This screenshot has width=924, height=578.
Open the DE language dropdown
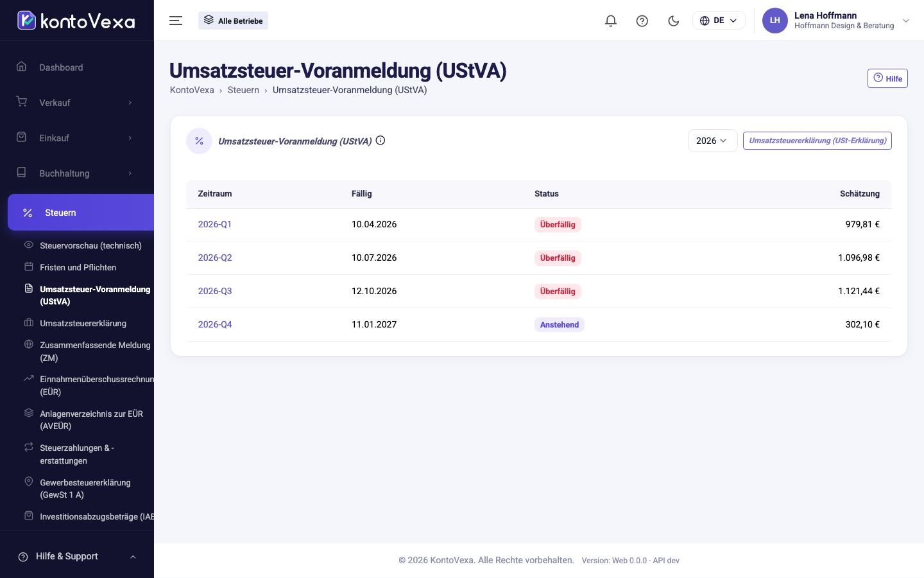pyautogui.click(x=719, y=21)
